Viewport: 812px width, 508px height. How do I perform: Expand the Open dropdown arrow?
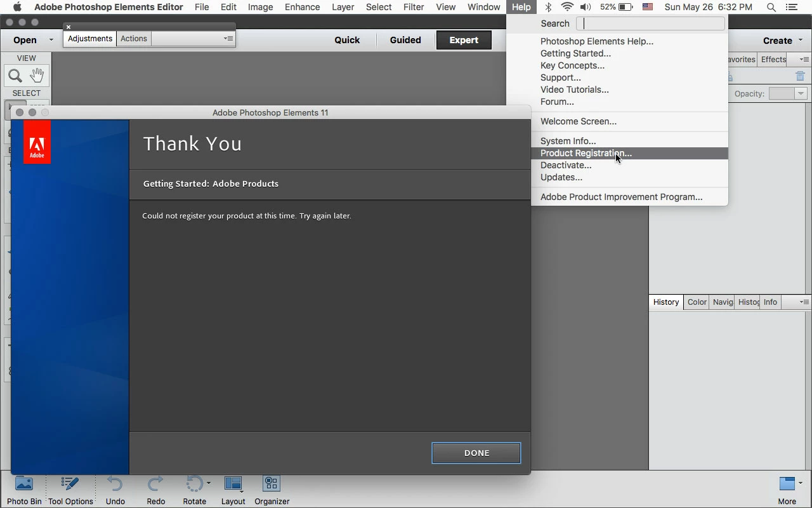[51, 40]
